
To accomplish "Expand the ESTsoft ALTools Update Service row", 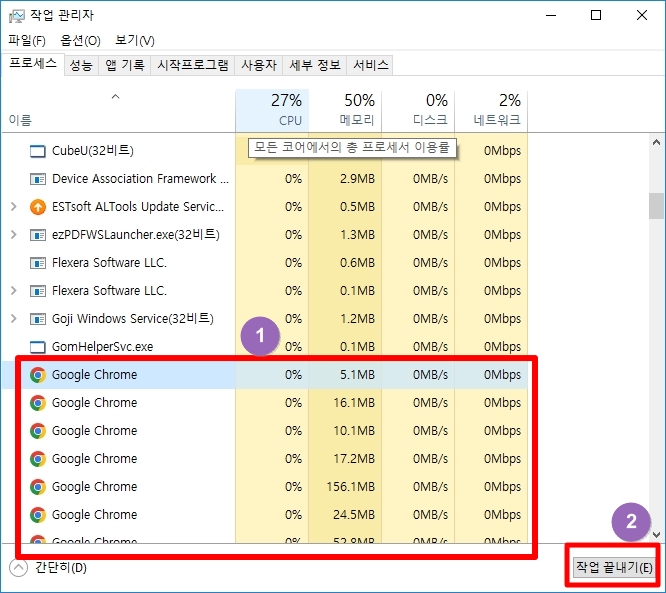I will click(x=14, y=207).
